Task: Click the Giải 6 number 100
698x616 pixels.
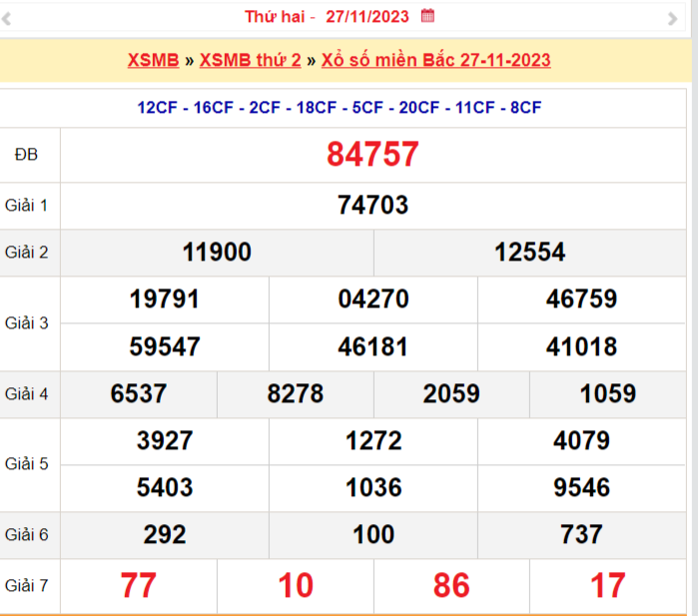Action: point(372,535)
